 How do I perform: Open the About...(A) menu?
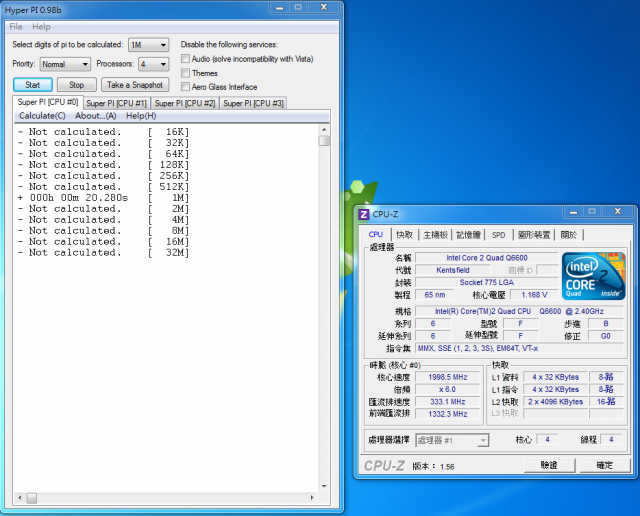click(x=96, y=116)
